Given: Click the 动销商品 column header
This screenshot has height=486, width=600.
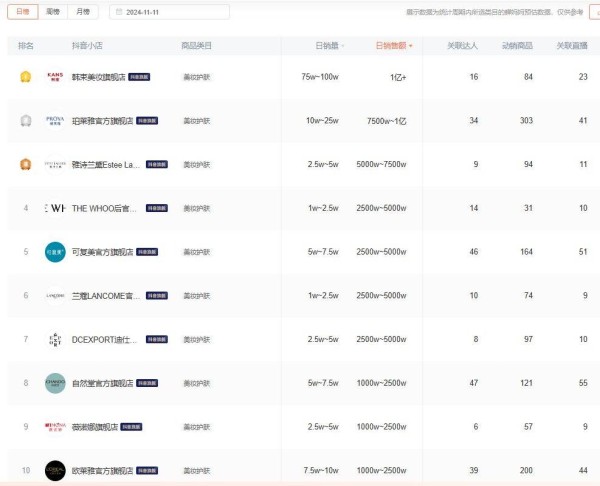Looking at the screenshot, I should 517,46.
